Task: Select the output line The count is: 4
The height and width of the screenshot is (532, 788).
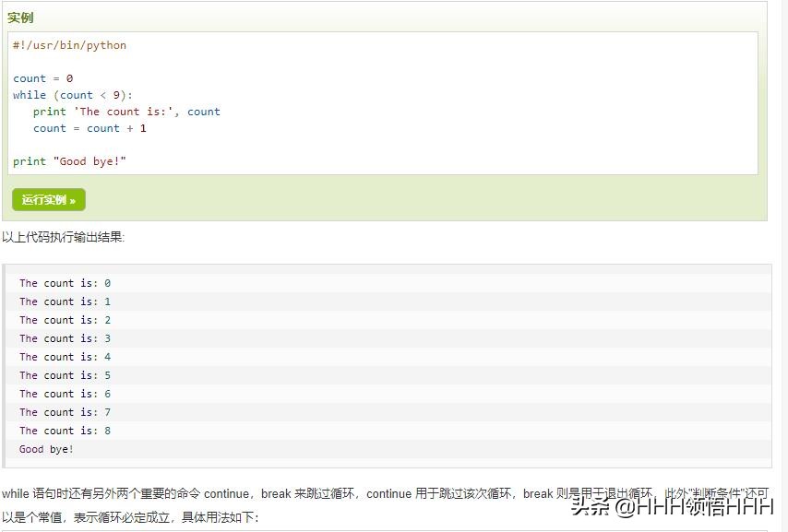Action: click(x=65, y=357)
